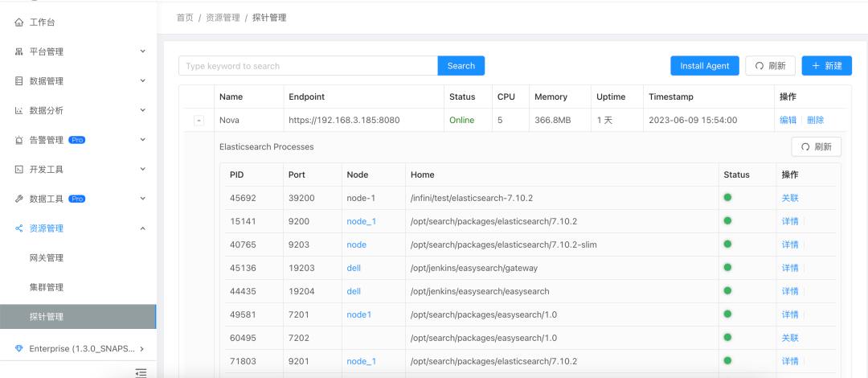Click green status dot for PID 71803
Image resolution: width=868 pixels, height=378 pixels.
[x=727, y=360]
